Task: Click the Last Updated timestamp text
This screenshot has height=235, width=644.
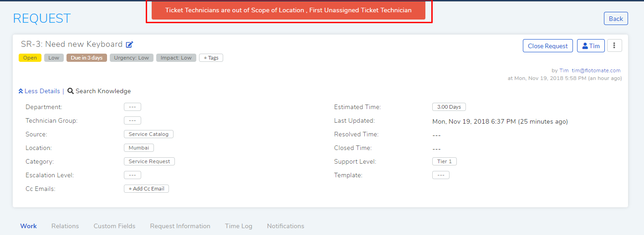Action: pos(500,121)
